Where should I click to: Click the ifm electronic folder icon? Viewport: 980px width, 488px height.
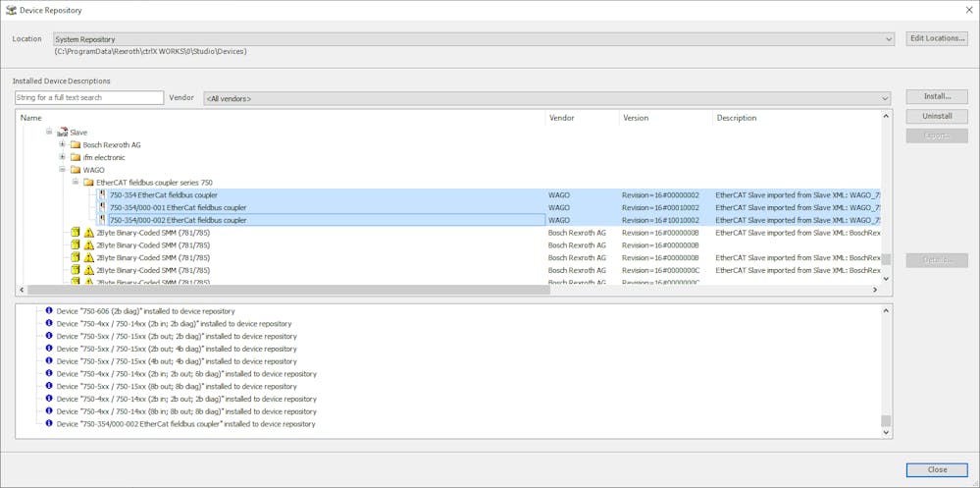point(75,158)
